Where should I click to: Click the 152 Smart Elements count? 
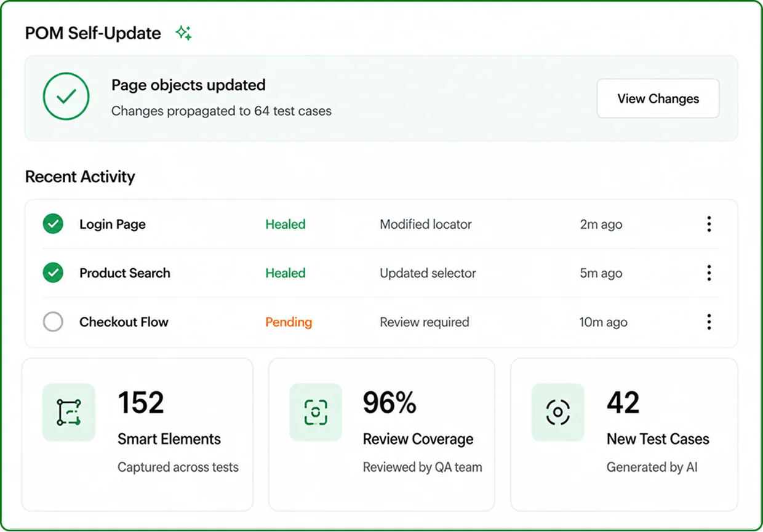141,403
